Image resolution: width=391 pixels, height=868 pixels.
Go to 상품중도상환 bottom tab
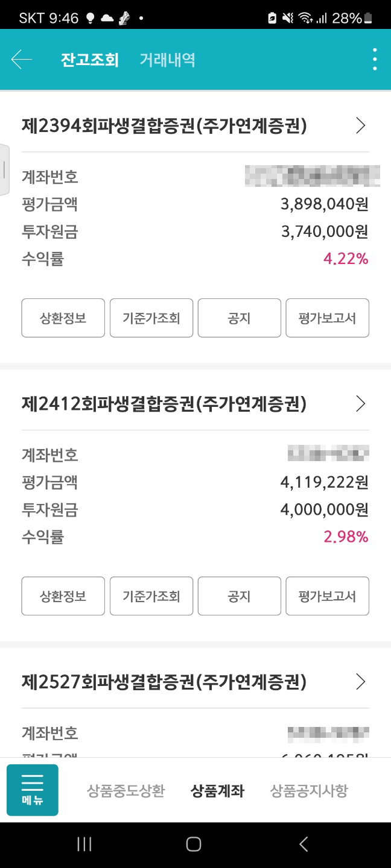126,790
